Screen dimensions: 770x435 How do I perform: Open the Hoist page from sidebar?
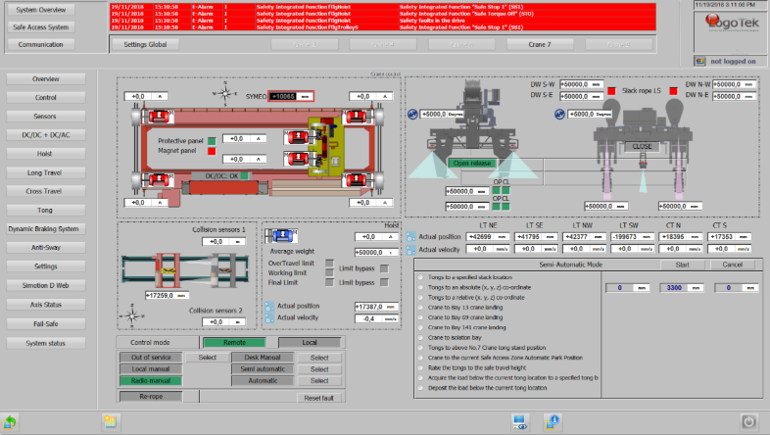pyautogui.click(x=45, y=153)
